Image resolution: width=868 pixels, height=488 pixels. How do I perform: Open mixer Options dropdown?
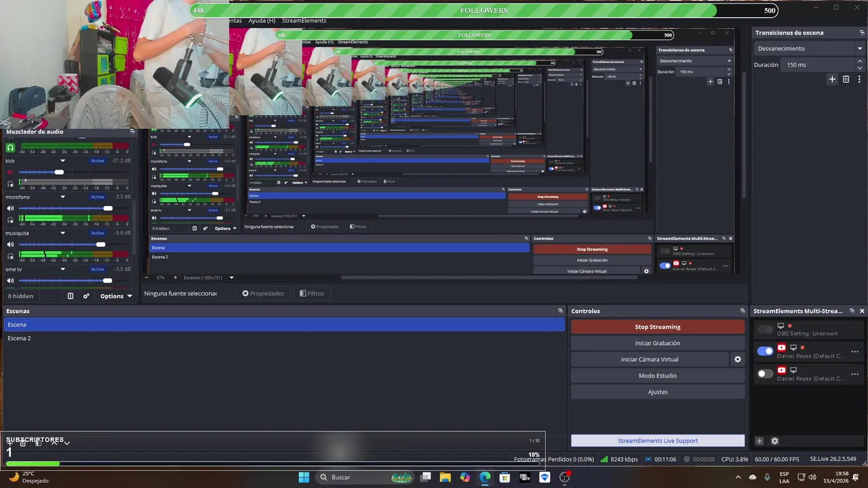(116, 296)
